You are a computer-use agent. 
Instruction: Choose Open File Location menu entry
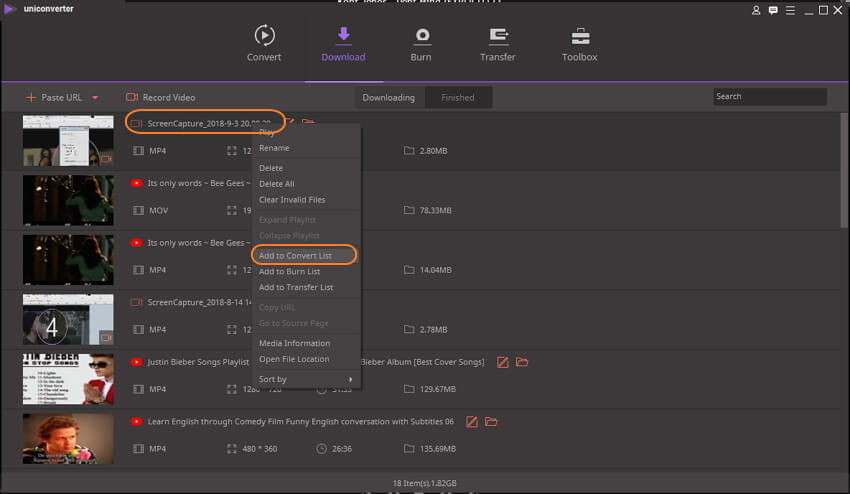coord(294,359)
